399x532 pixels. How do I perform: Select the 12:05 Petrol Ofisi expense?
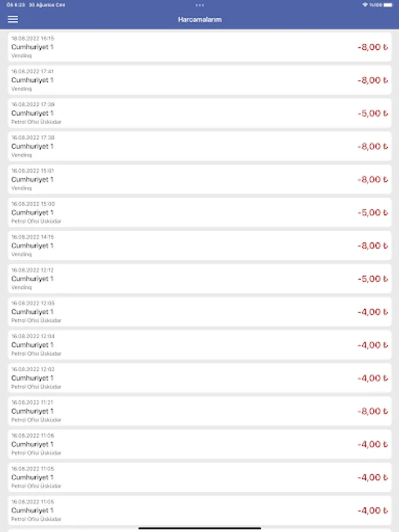(x=199, y=312)
